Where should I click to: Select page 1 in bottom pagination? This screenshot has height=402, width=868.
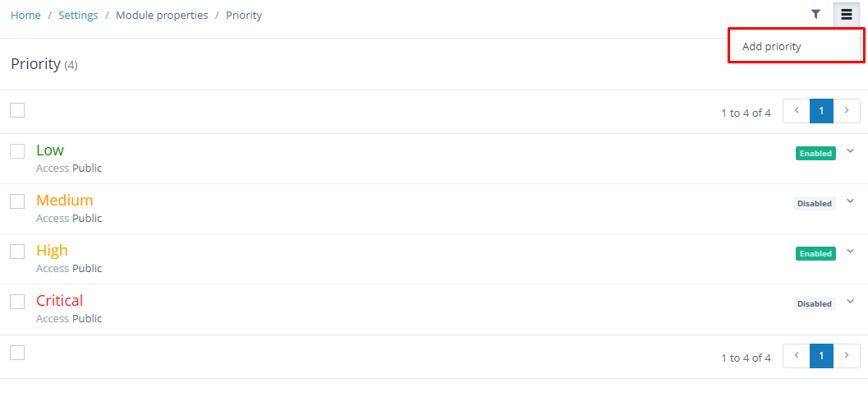(x=821, y=356)
